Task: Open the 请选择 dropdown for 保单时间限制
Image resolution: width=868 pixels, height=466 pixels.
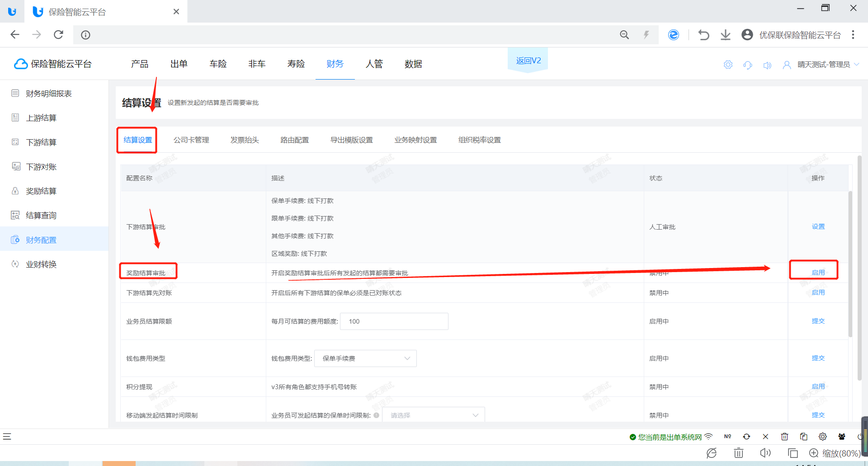Action: pos(434,415)
